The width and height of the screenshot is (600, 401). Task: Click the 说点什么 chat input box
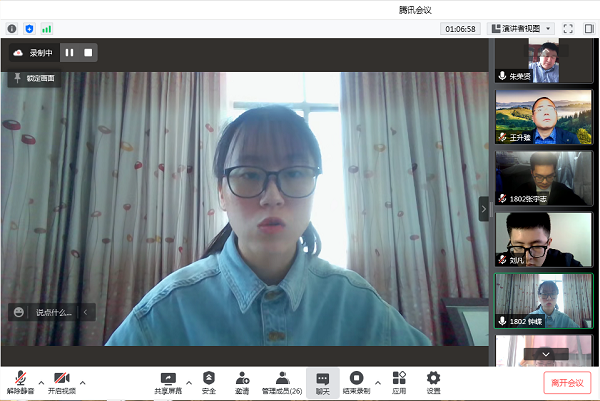53,312
